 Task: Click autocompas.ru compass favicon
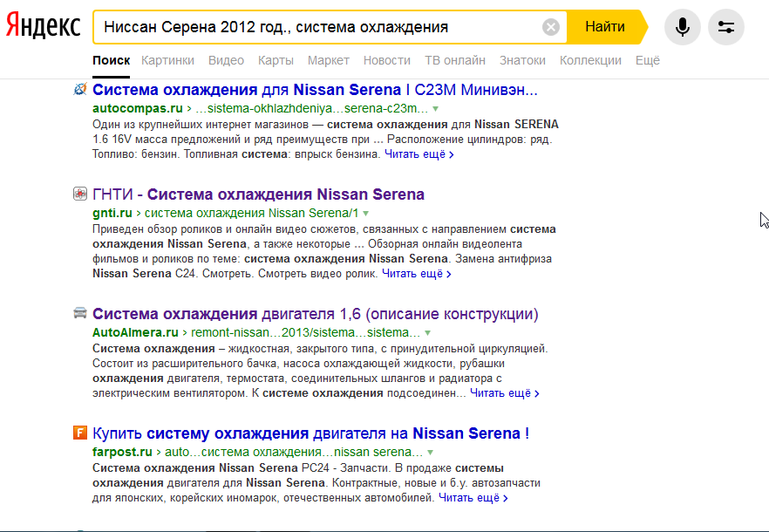tap(80, 89)
